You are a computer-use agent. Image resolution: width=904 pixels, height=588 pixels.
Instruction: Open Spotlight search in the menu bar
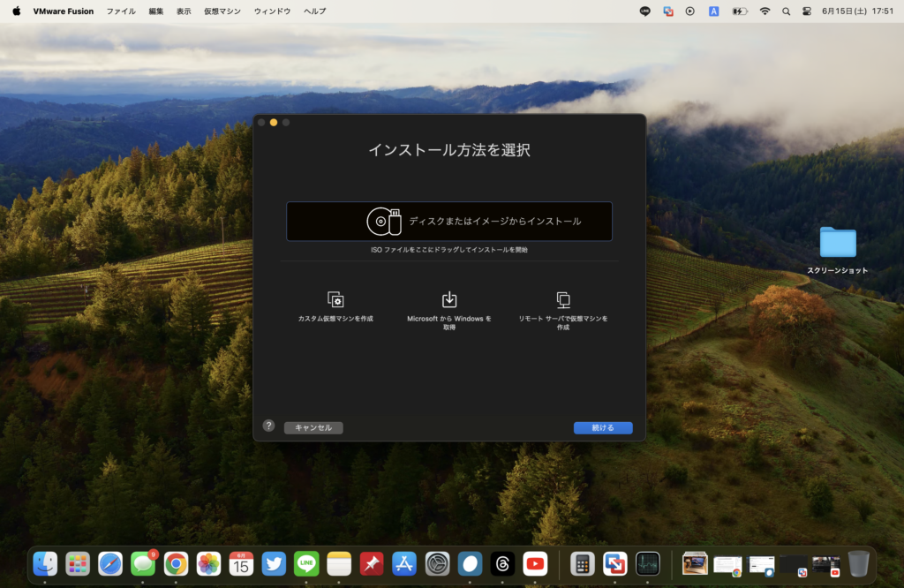click(x=786, y=11)
